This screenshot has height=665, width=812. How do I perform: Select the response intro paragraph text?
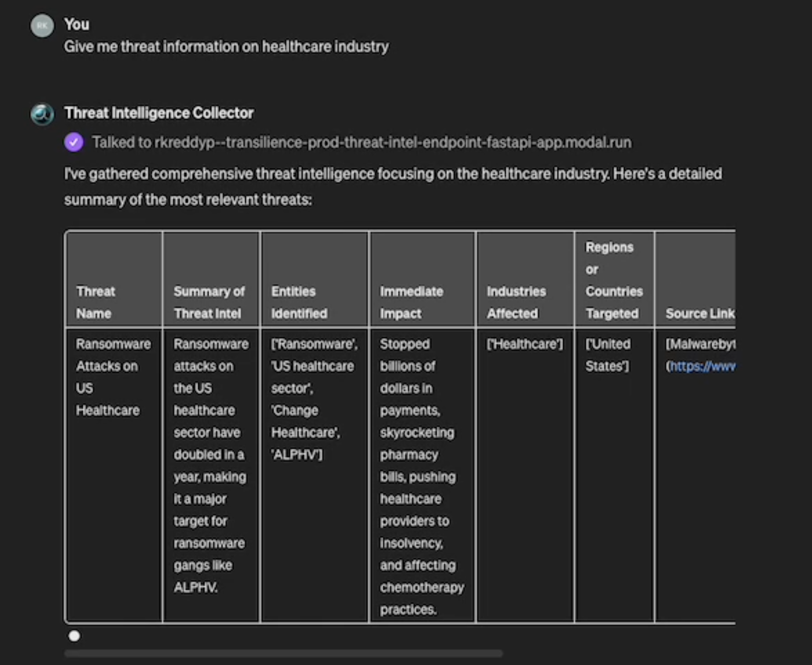click(393, 187)
